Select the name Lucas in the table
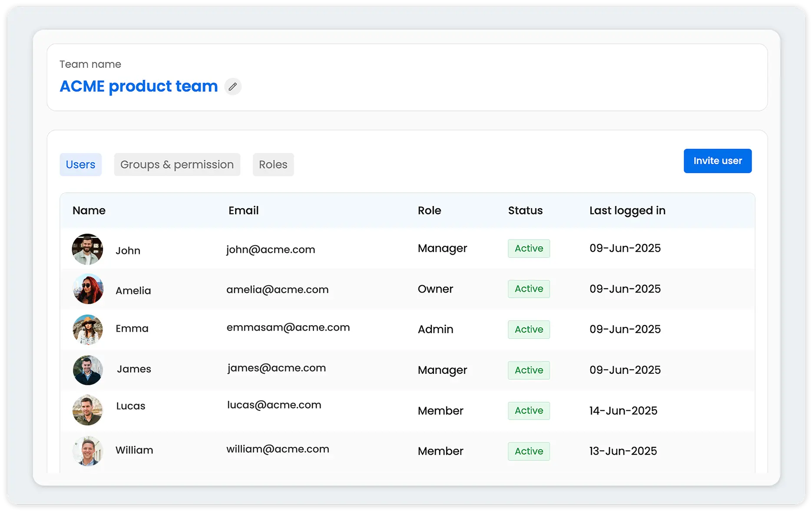 [x=131, y=406]
